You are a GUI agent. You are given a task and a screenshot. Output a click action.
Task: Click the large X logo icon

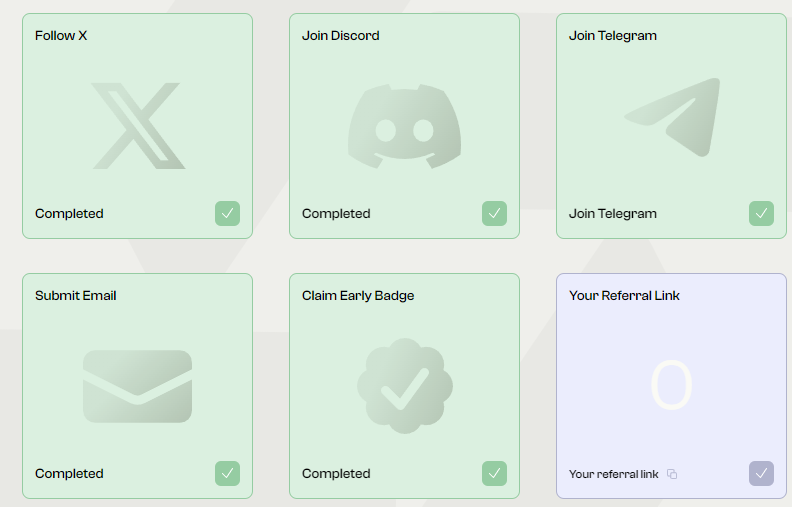[x=138, y=126]
